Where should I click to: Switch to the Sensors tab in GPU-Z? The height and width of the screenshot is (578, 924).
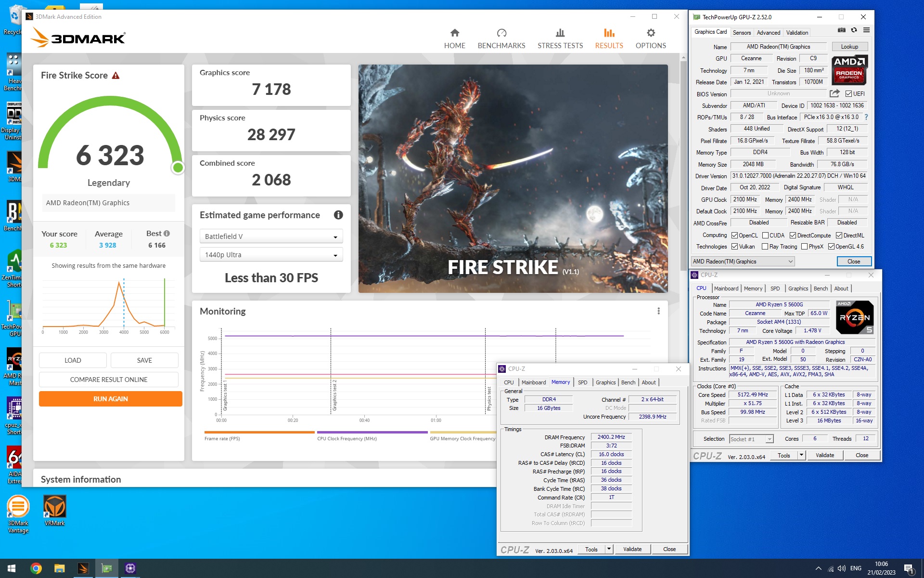[x=742, y=33]
